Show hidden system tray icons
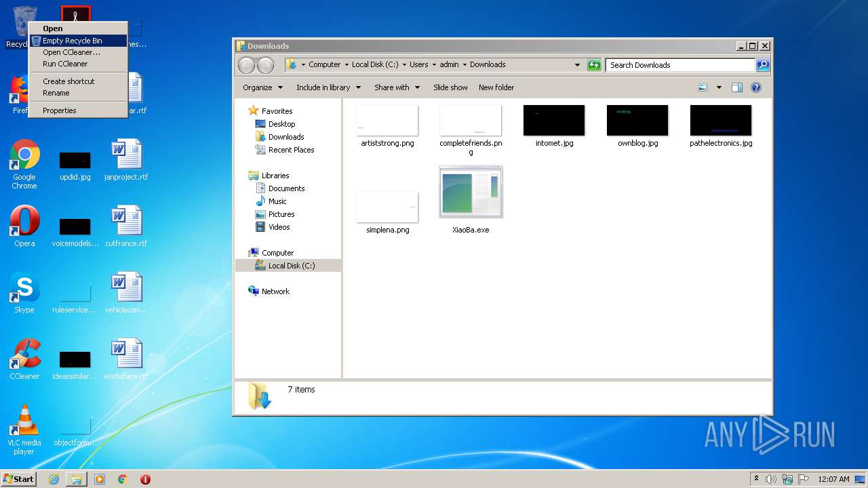The width and height of the screenshot is (868, 488). [756, 479]
